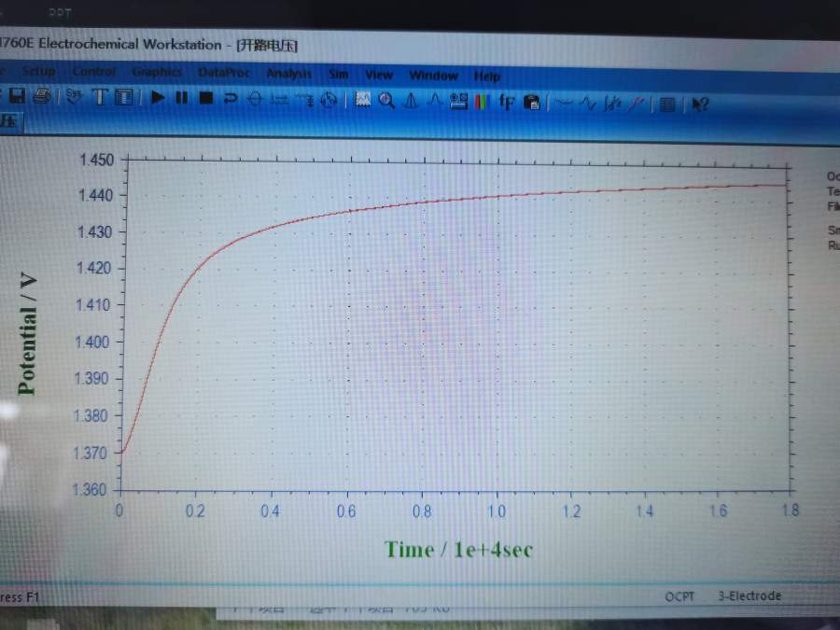Open the Cell Control icon
The height and width of the screenshot is (630, 840).
click(x=329, y=100)
